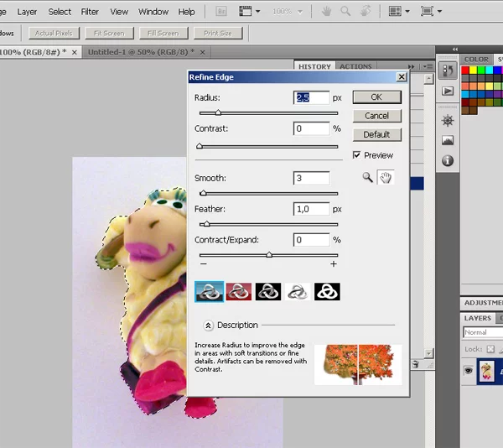Open the Layer menu

(27, 12)
